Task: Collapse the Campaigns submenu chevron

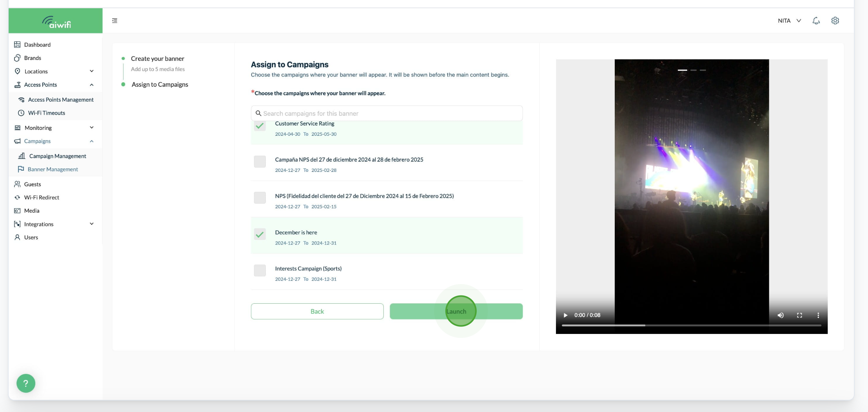Action: pos(92,141)
